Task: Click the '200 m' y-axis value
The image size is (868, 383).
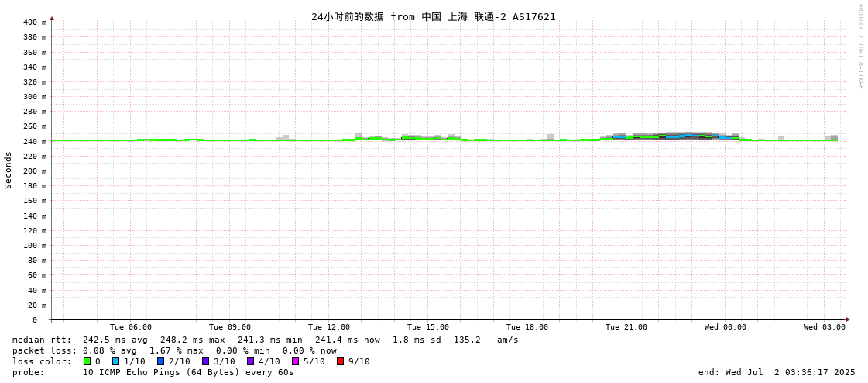Action: coord(35,171)
